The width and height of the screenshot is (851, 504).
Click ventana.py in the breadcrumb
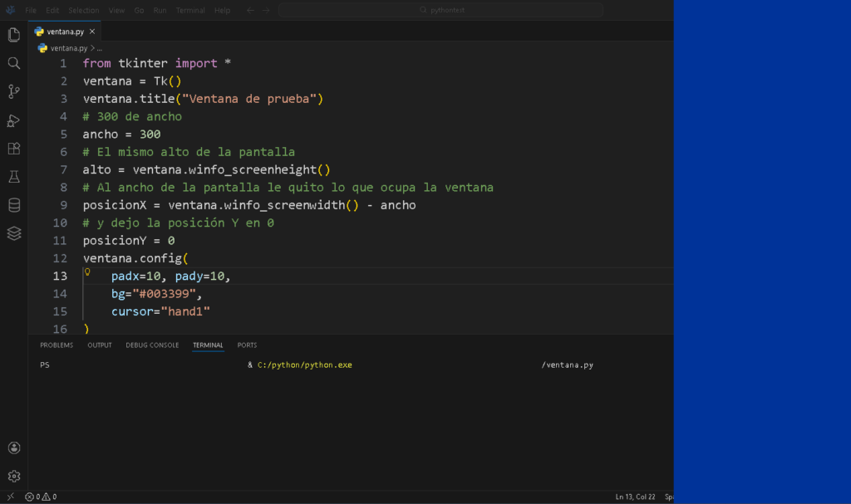69,48
